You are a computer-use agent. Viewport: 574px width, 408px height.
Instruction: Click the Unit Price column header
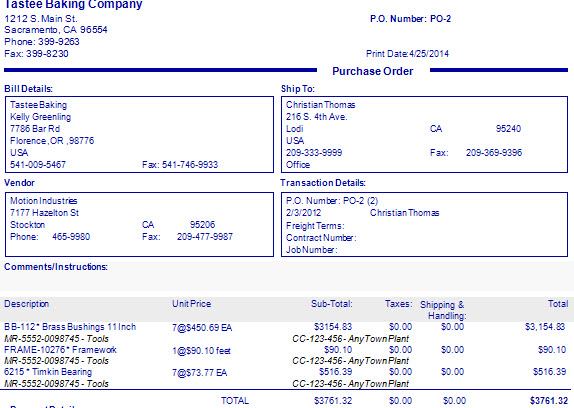pos(191,304)
